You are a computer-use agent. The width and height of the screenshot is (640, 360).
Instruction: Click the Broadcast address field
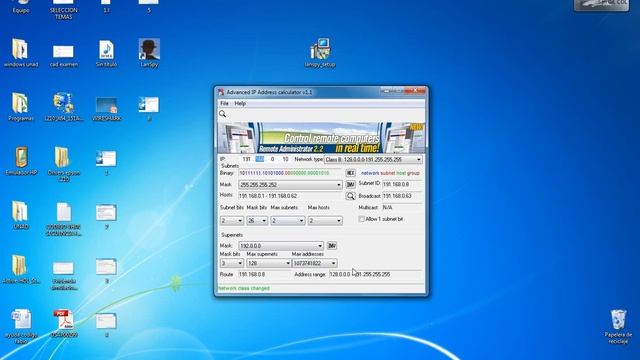click(x=402, y=196)
